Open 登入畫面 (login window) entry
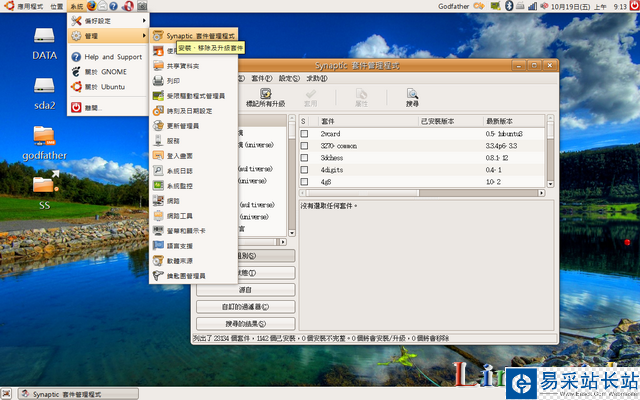The image size is (640, 400). [x=193, y=156]
